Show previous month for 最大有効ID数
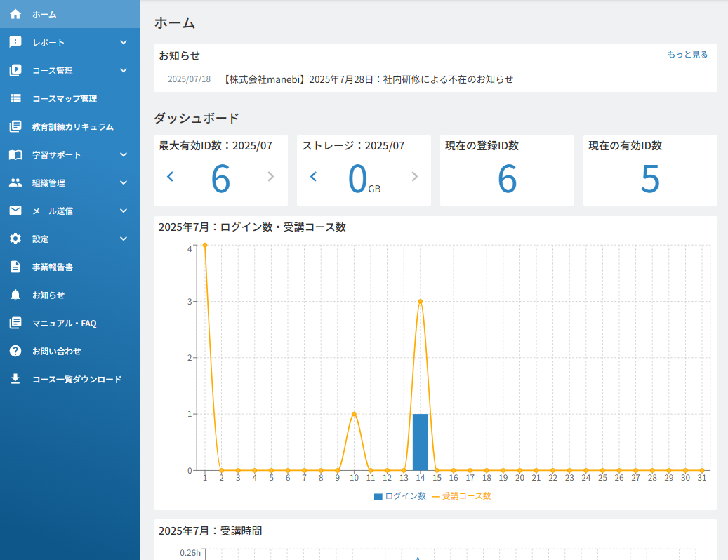This screenshot has width=728, height=560. tap(171, 176)
